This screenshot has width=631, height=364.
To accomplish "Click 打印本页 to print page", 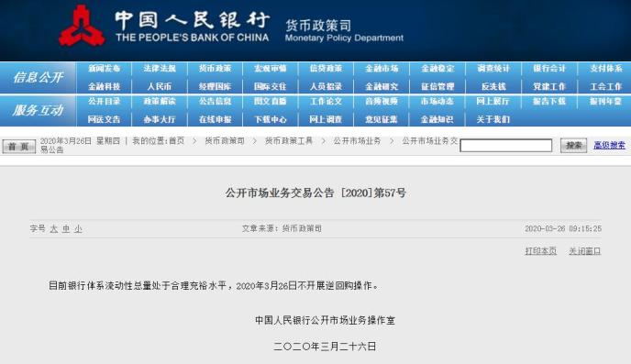I will (541, 251).
